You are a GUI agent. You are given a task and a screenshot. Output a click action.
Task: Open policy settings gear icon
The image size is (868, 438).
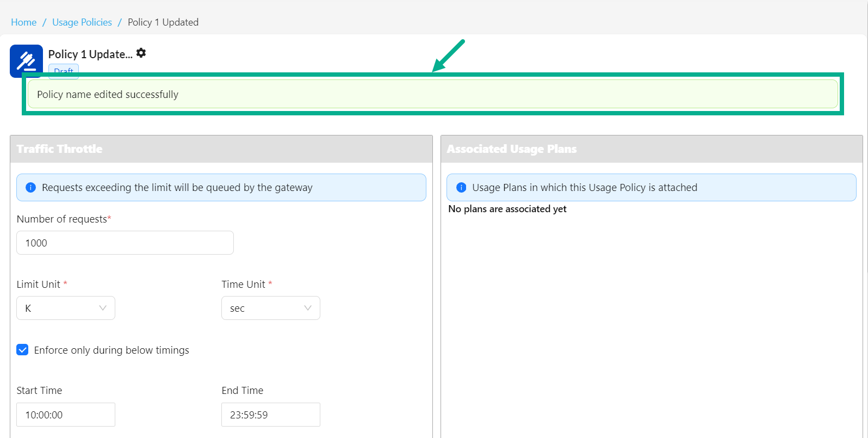pyautogui.click(x=141, y=53)
